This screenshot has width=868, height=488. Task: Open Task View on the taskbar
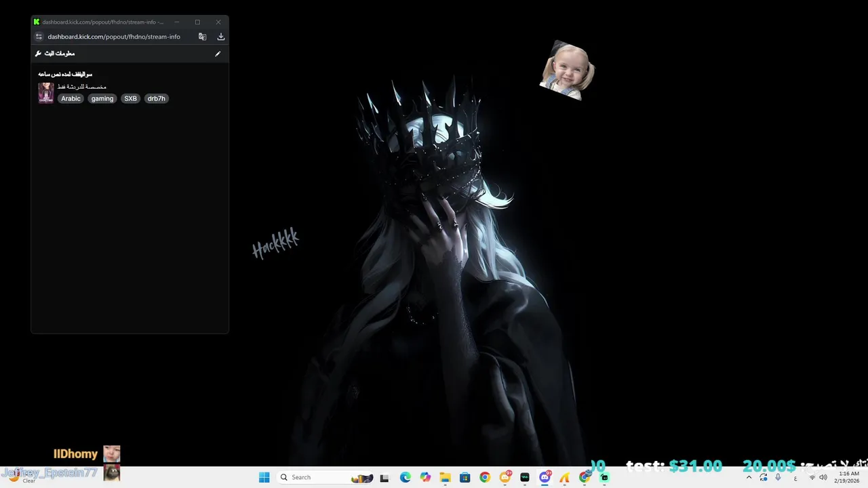tap(384, 477)
